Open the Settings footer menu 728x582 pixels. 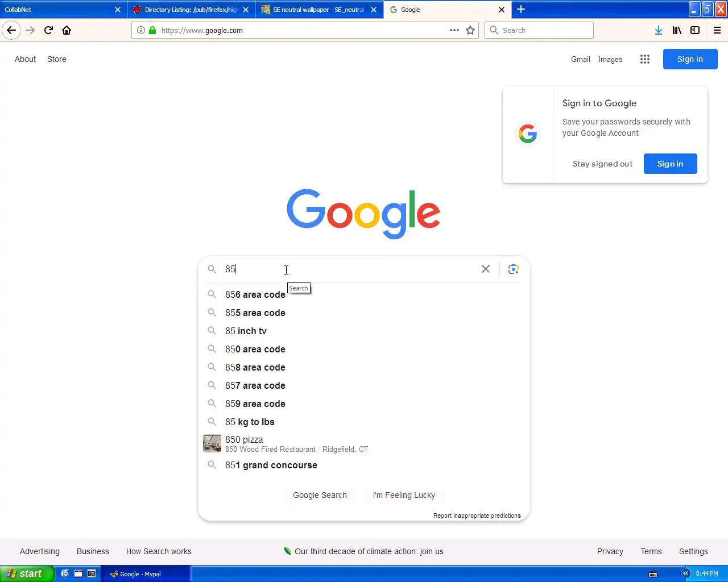693,551
